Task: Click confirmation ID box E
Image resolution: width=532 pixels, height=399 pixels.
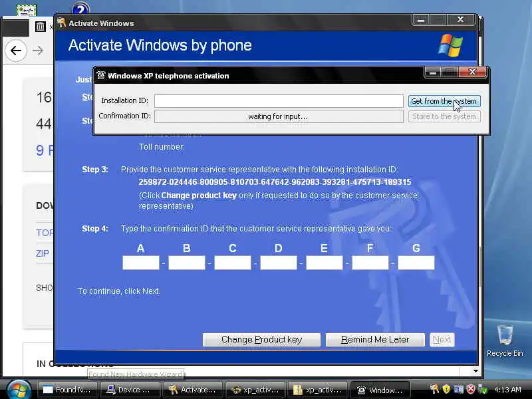Action: 325,263
